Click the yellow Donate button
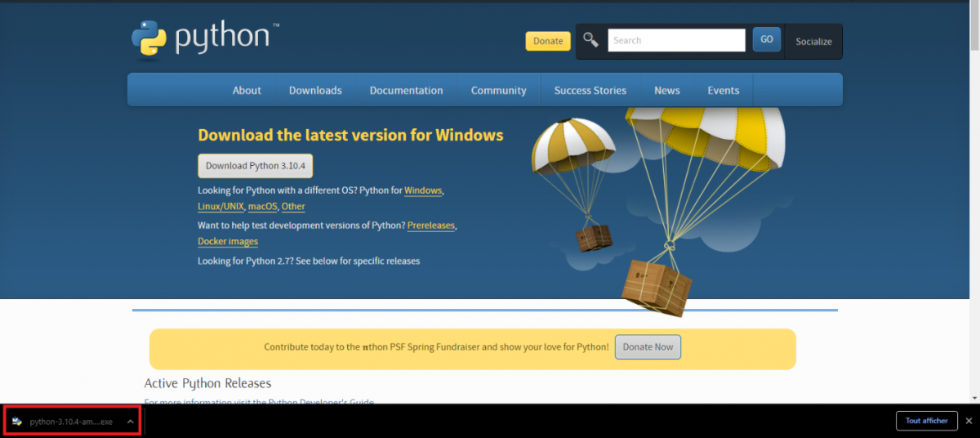980x438 pixels. [x=548, y=41]
